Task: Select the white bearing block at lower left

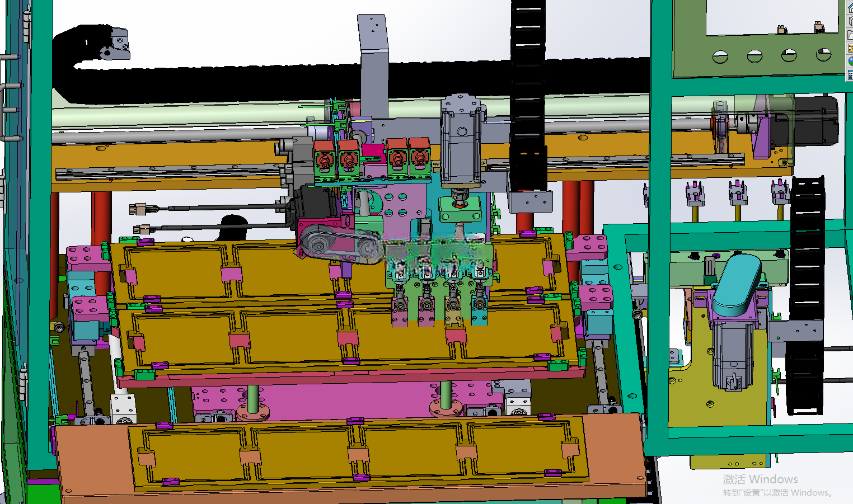Action: [123, 408]
